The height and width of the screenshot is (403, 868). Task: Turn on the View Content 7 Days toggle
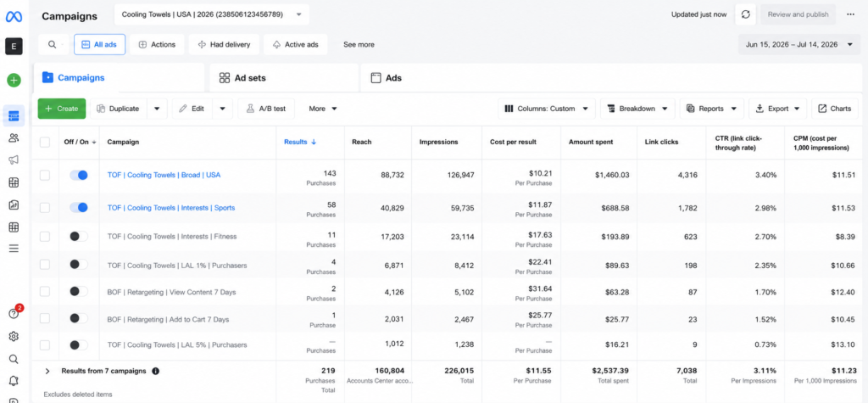(79, 291)
